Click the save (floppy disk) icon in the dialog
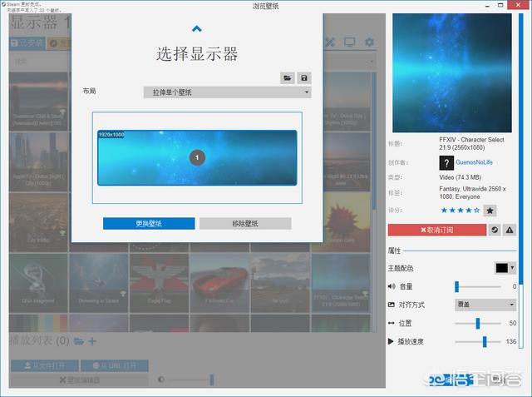This screenshot has height=397, width=532. [304, 78]
